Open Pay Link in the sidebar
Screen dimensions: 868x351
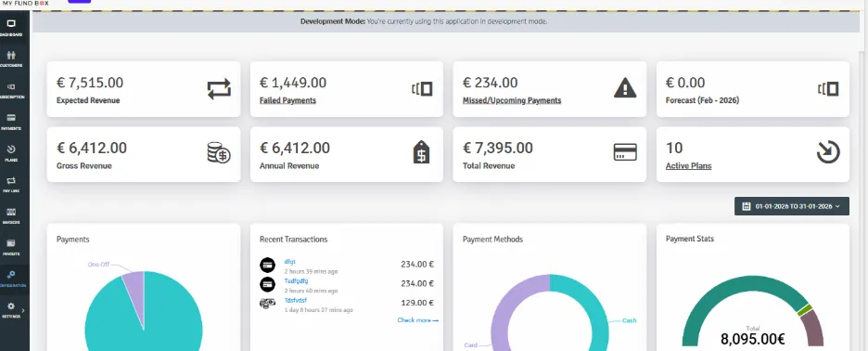point(12,184)
